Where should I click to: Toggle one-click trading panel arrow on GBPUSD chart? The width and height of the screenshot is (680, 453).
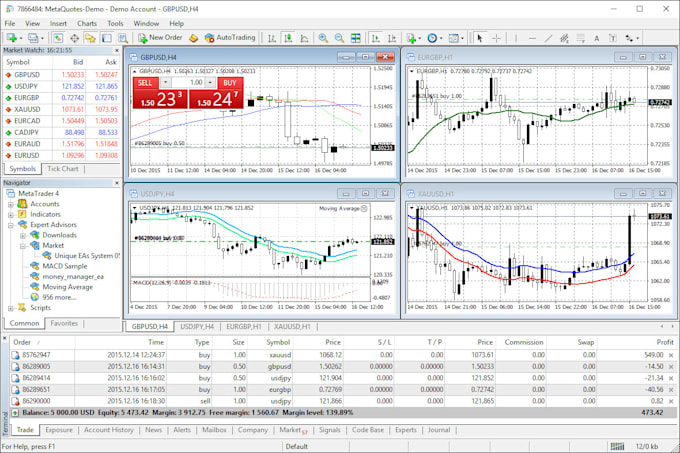pos(136,71)
